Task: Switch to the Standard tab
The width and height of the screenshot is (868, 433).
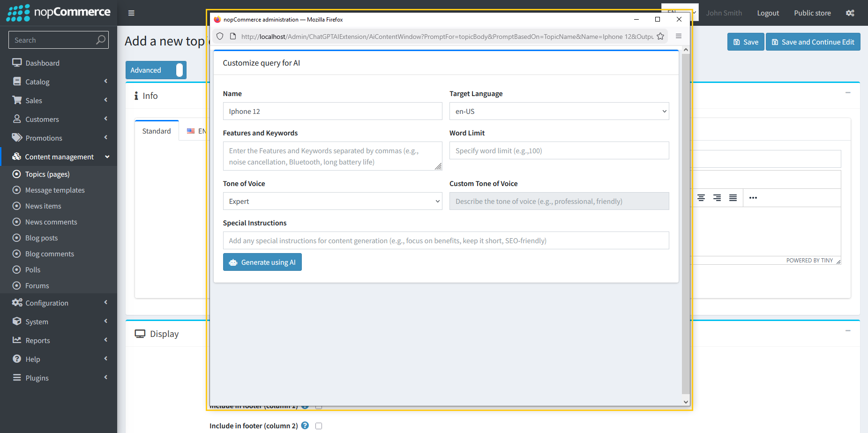Action: (x=156, y=131)
